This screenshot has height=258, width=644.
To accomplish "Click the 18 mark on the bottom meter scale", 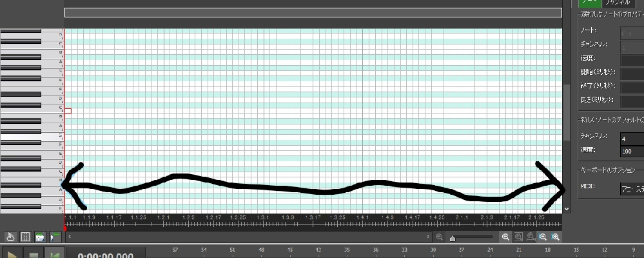I will [547, 250].
